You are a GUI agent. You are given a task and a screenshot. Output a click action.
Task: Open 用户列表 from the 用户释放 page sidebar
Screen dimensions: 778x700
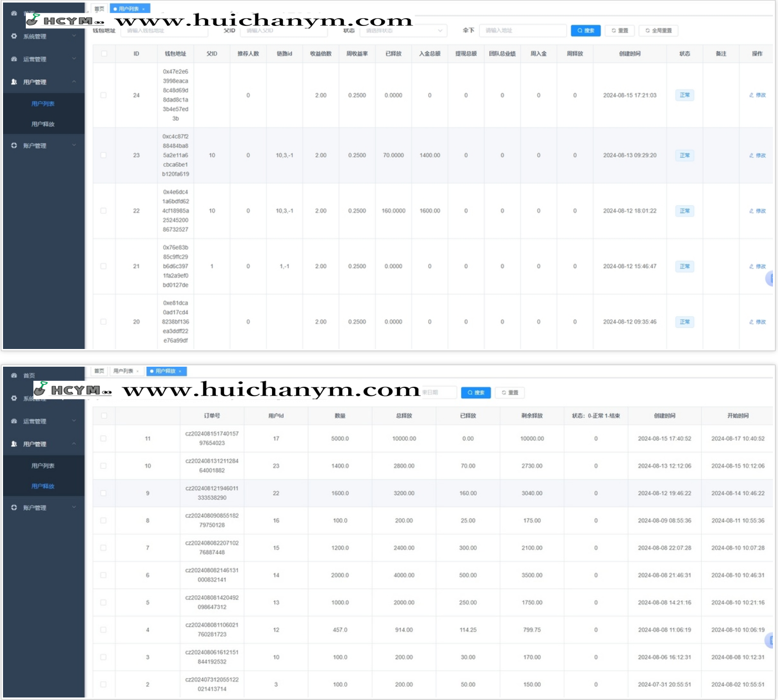coord(43,466)
